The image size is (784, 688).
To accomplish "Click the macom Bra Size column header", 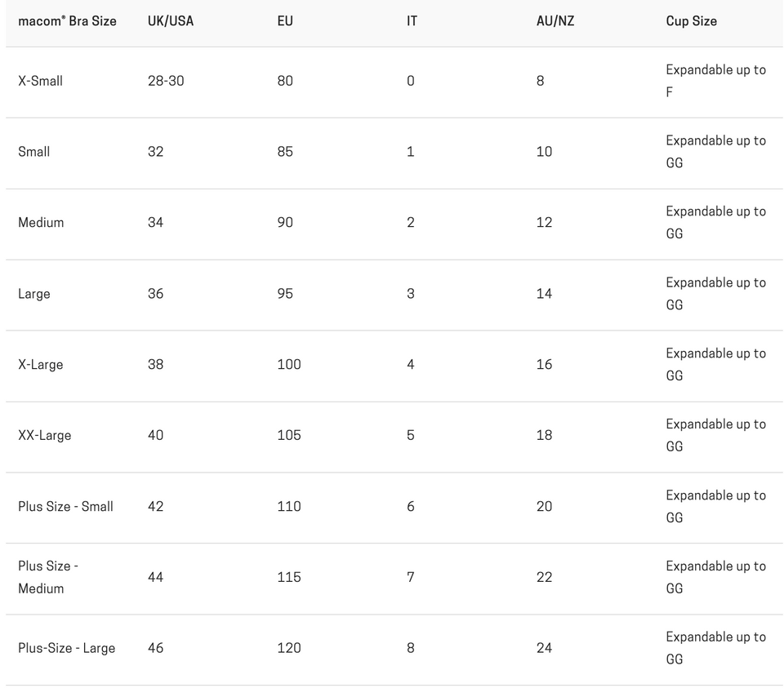I will (x=67, y=21).
